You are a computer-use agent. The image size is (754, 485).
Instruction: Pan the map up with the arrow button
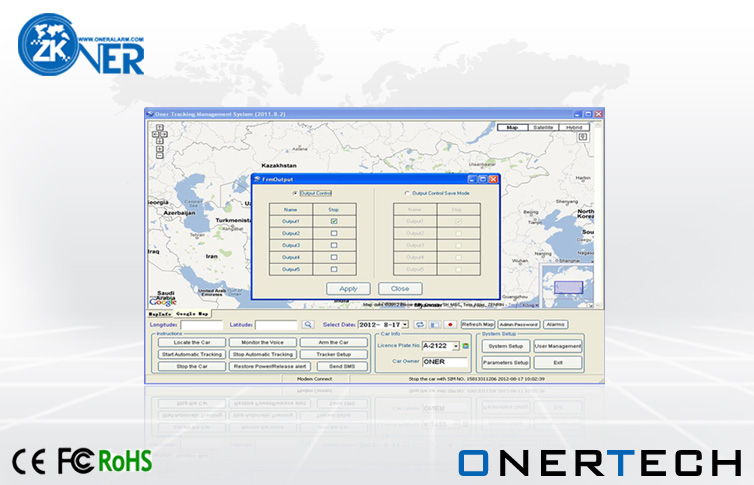(160, 128)
